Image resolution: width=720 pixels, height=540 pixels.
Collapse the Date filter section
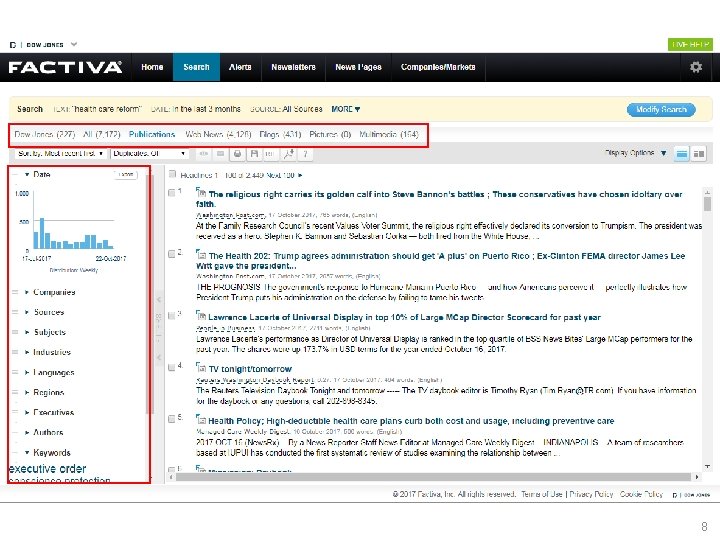click(x=28, y=174)
